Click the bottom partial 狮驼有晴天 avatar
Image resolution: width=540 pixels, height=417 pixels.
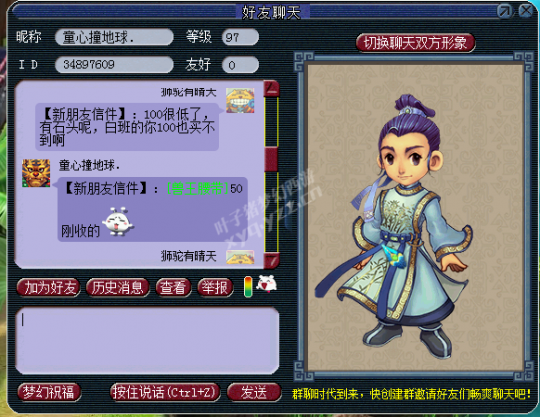point(240,257)
